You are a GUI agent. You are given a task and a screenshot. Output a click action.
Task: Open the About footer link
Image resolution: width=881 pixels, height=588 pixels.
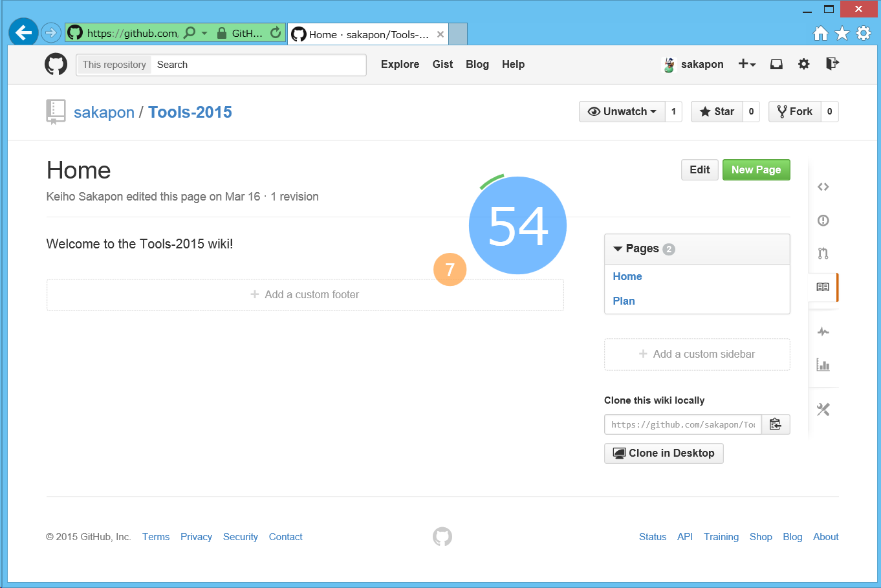826,537
